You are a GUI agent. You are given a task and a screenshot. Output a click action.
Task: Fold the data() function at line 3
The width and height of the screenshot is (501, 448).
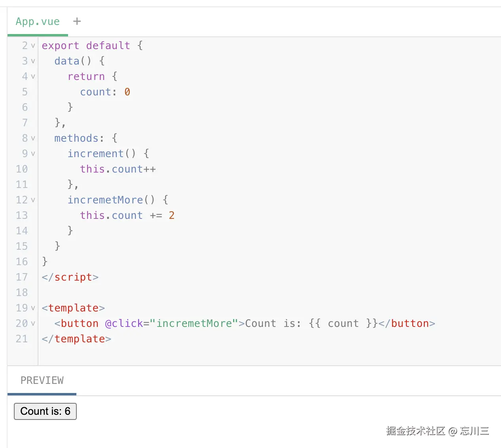click(33, 61)
